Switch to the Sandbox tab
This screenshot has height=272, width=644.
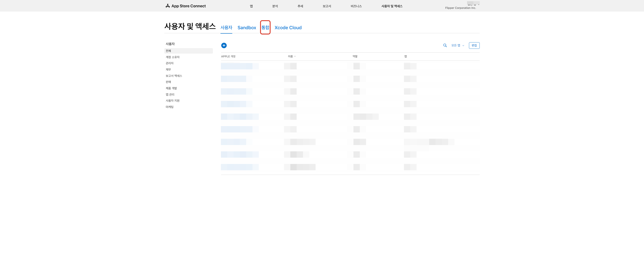tap(247, 28)
